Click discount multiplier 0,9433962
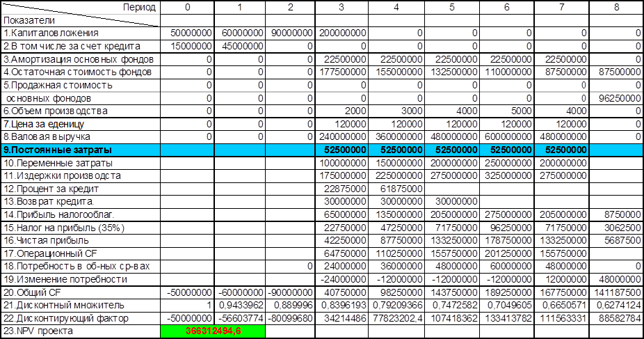Image resolution: width=644 pixels, height=339 pixels. 241,306
